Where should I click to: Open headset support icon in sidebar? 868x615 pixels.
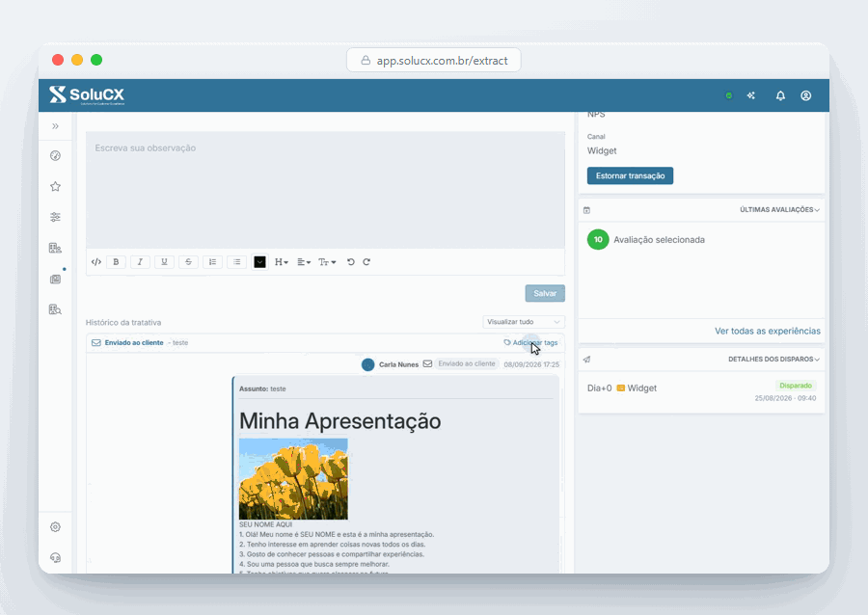tap(55, 557)
